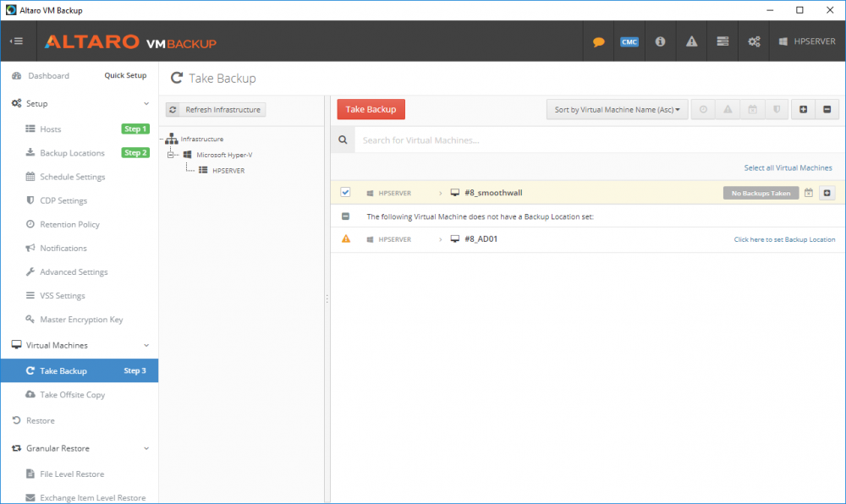846x504 pixels.
Task: Collapse the sidebar with the menu toggle icon
Action: (x=17, y=41)
